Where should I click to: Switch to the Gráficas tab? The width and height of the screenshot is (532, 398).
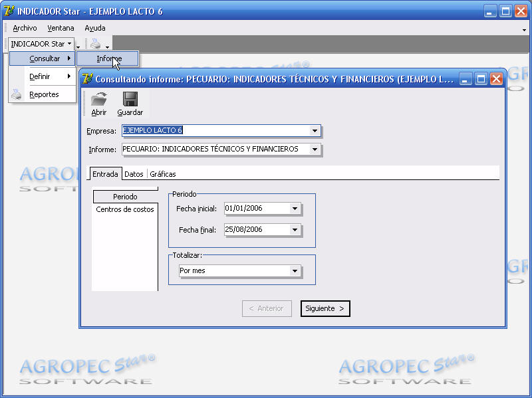coord(163,174)
